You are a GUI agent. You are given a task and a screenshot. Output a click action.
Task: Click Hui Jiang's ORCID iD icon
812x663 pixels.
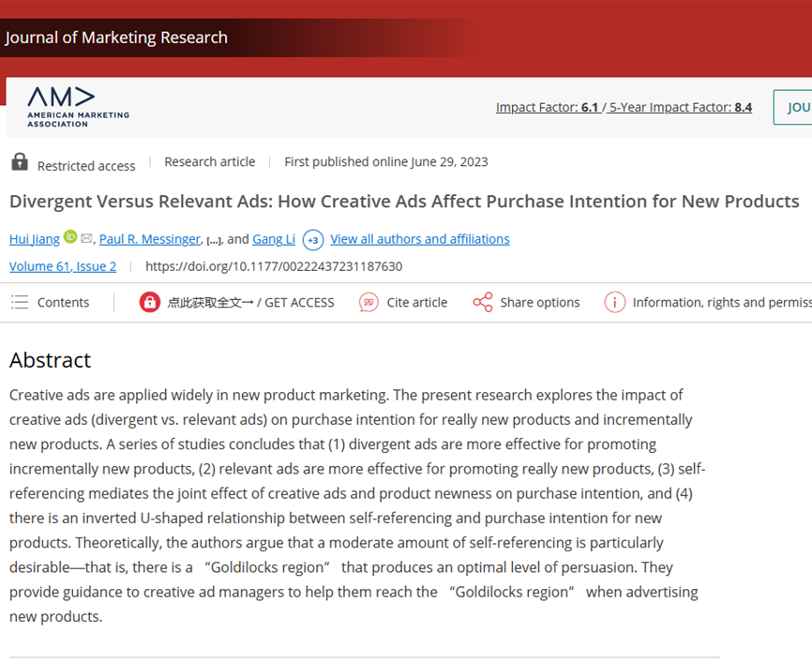click(x=70, y=238)
